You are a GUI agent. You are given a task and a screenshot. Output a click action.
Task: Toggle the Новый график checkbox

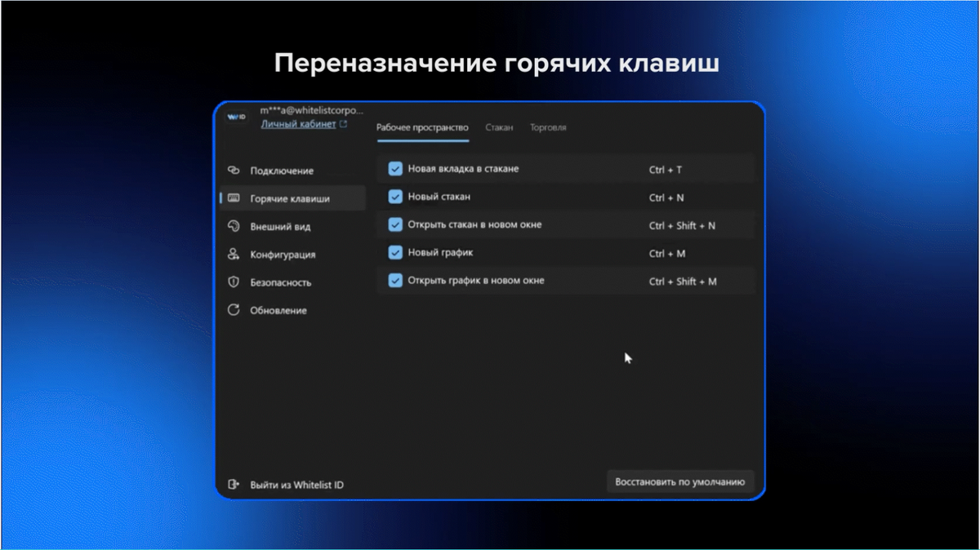(395, 253)
